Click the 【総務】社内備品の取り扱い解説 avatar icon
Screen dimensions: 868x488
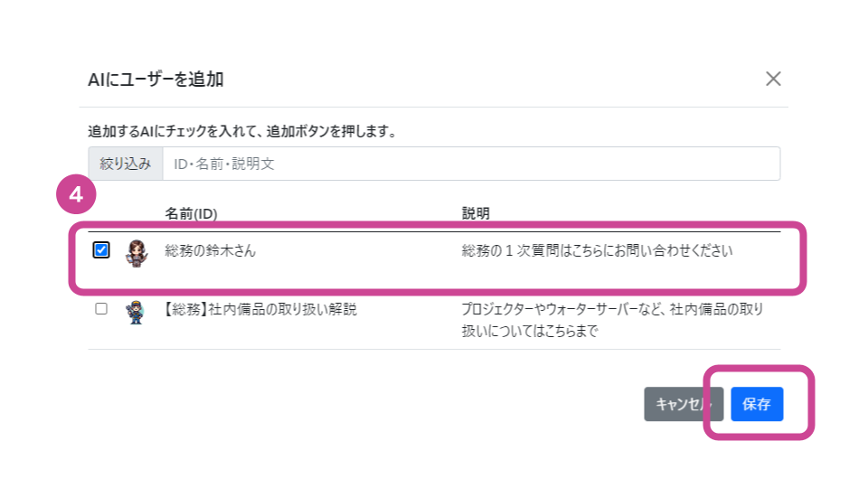pos(136,311)
